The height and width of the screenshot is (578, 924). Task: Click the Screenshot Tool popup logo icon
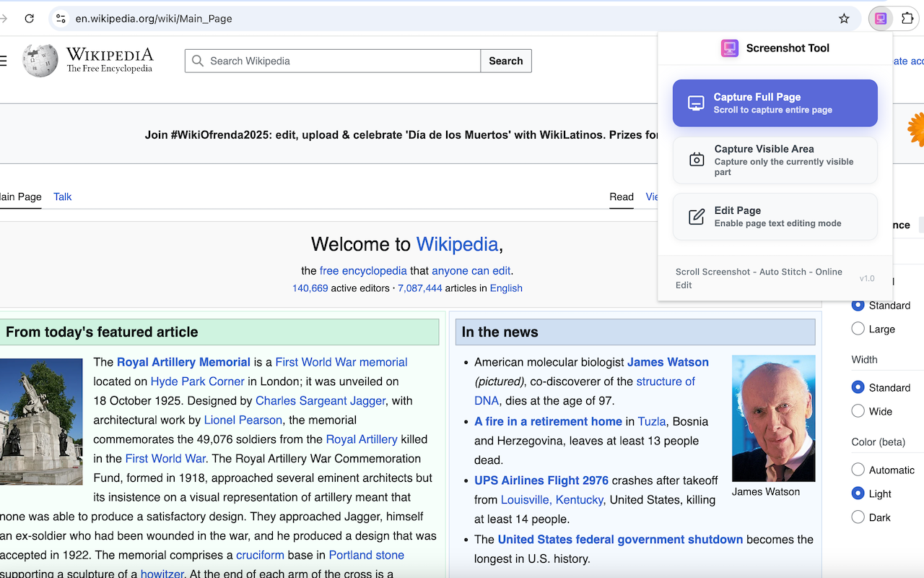pos(730,48)
